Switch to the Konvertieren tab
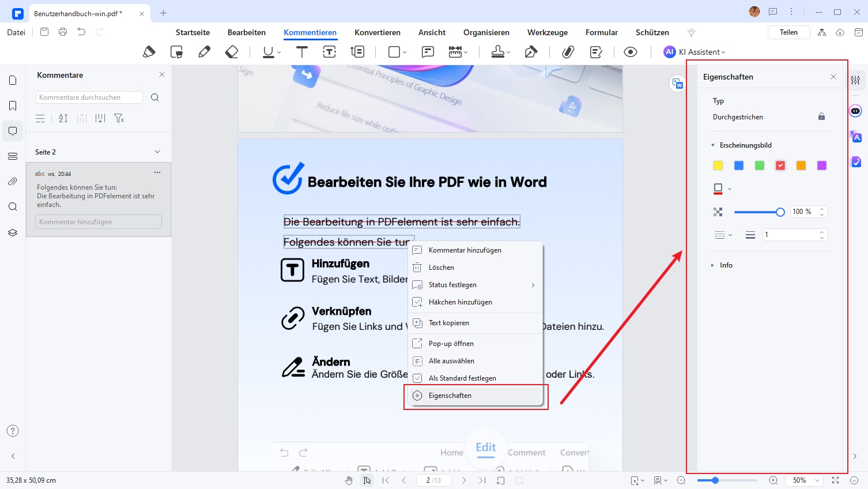The width and height of the screenshot is (868, 489). point(378,32)
